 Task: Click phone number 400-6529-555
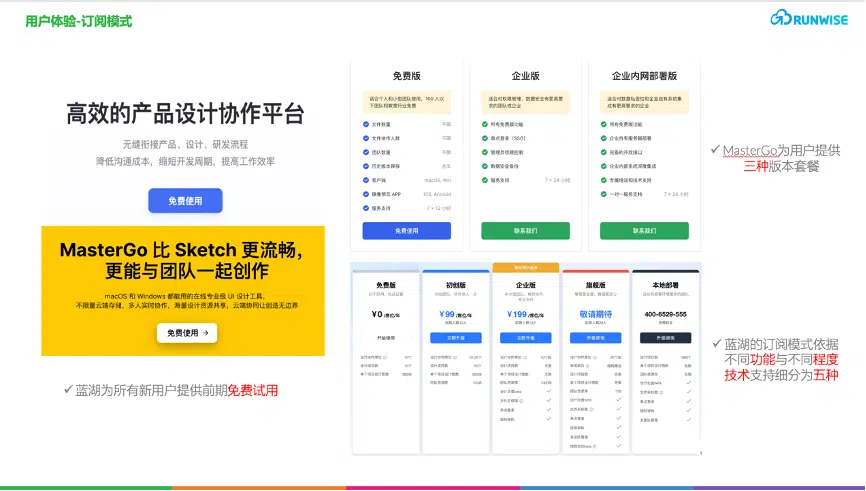(x=666, y=314)
